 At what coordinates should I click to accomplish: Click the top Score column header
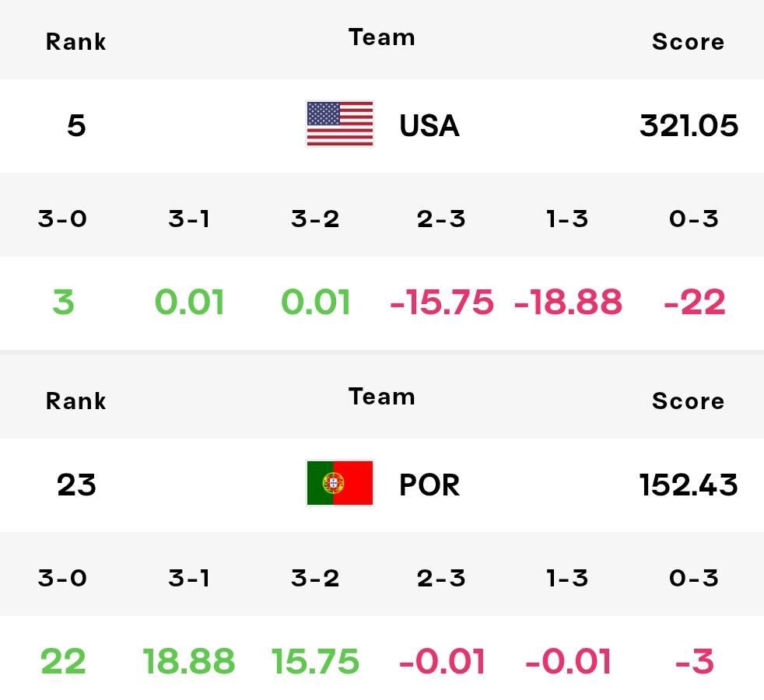tap(688, 41)
